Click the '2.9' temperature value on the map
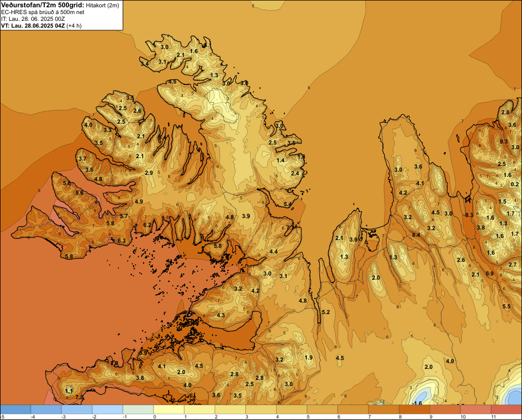This screenshot has width=522, height=420. click(149, 173)
